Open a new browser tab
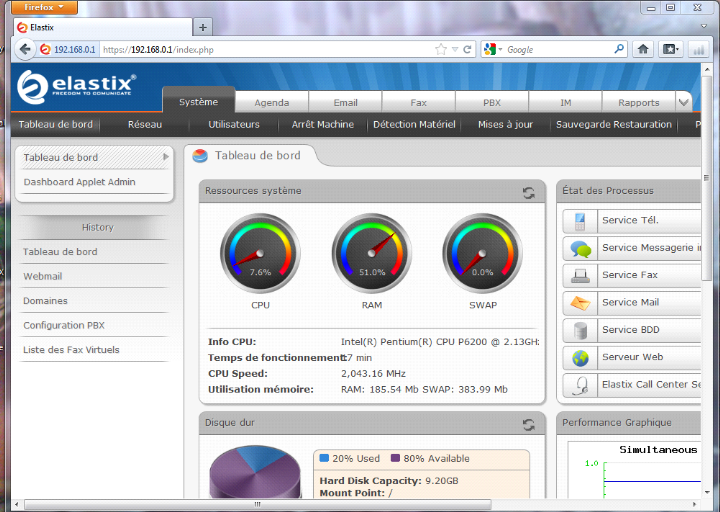 (204, 27)
